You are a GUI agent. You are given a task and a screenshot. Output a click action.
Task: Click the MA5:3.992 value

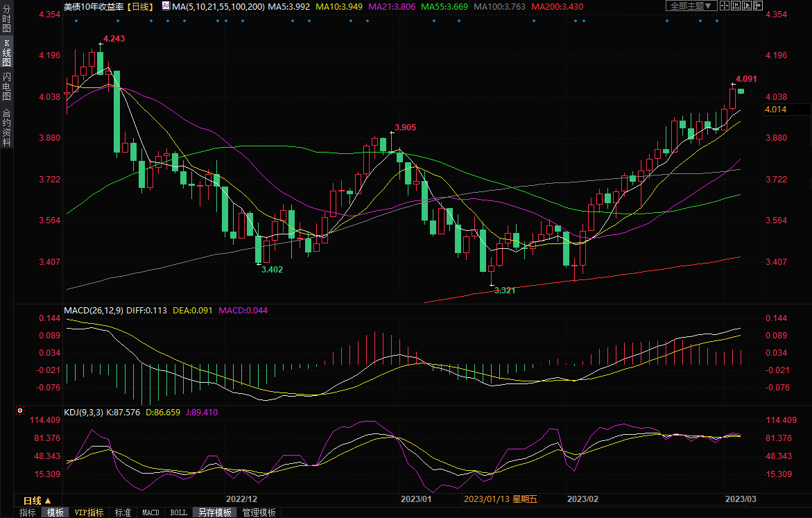tap(288, 7)
